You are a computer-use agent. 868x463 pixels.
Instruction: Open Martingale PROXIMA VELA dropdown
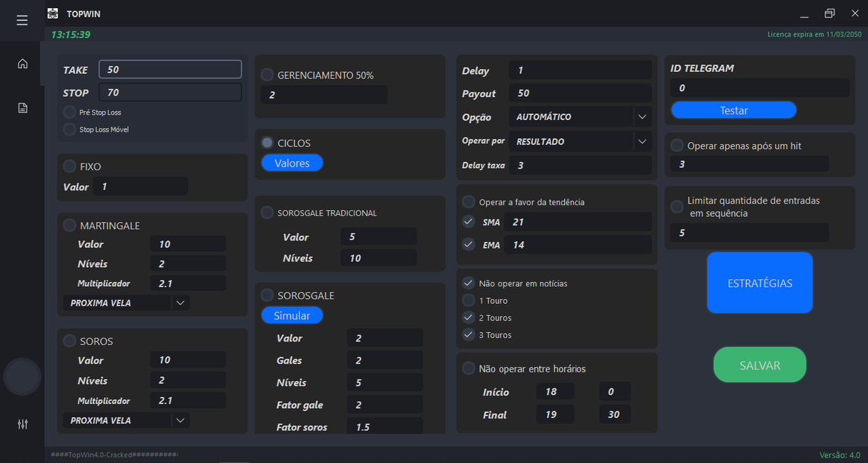[x=180, y=303]
